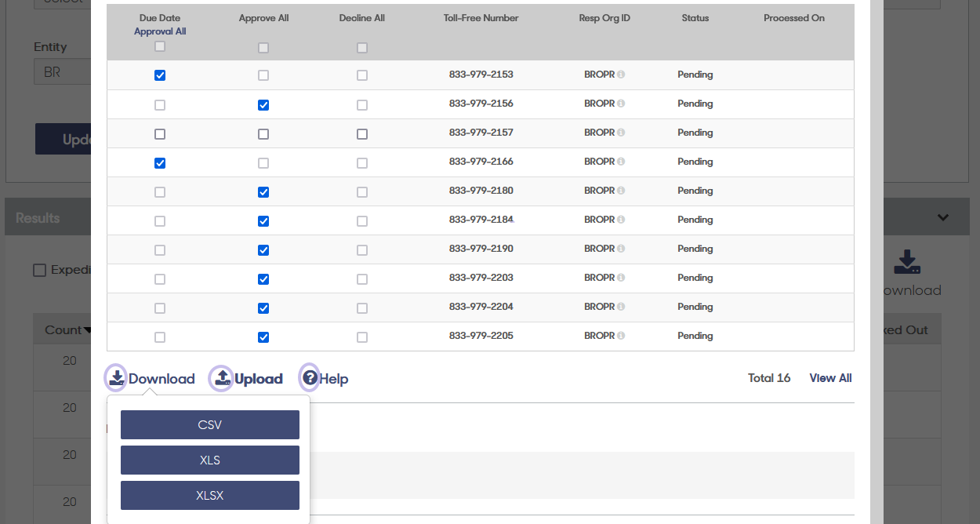
Task: Check the Due Date Approval All header checkbox
Action: coord(160,47)
